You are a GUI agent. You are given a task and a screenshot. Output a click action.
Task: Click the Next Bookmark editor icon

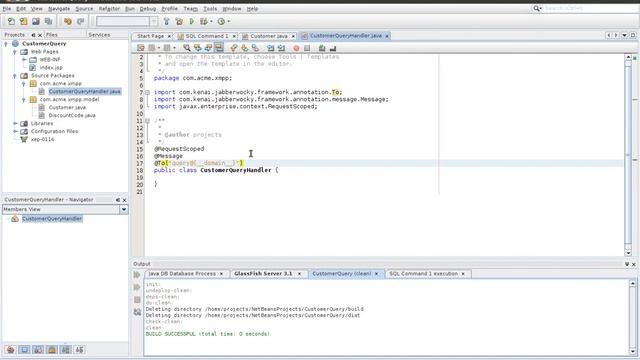pyautogui.click(x=244, y=48)
